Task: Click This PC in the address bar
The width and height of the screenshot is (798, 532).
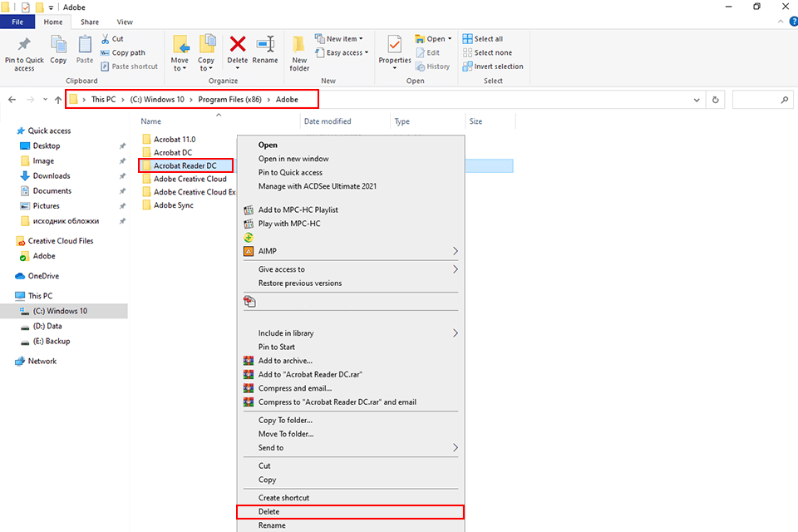Action: [103, 99]
